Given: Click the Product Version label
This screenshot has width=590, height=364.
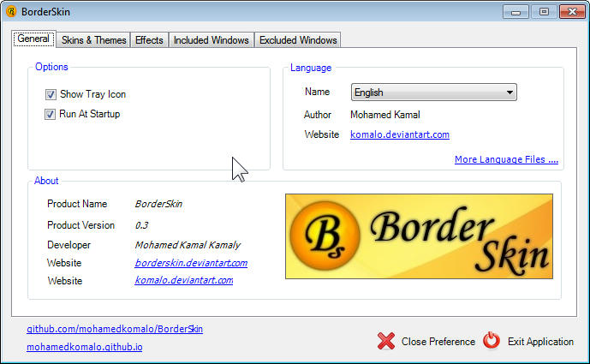Looking at the screenshot, I should 80,225.
